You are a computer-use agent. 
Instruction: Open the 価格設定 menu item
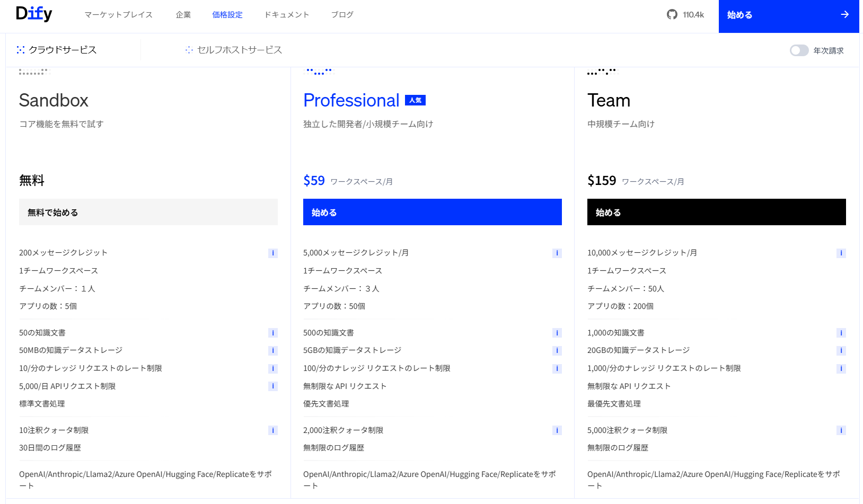(227, 15)
